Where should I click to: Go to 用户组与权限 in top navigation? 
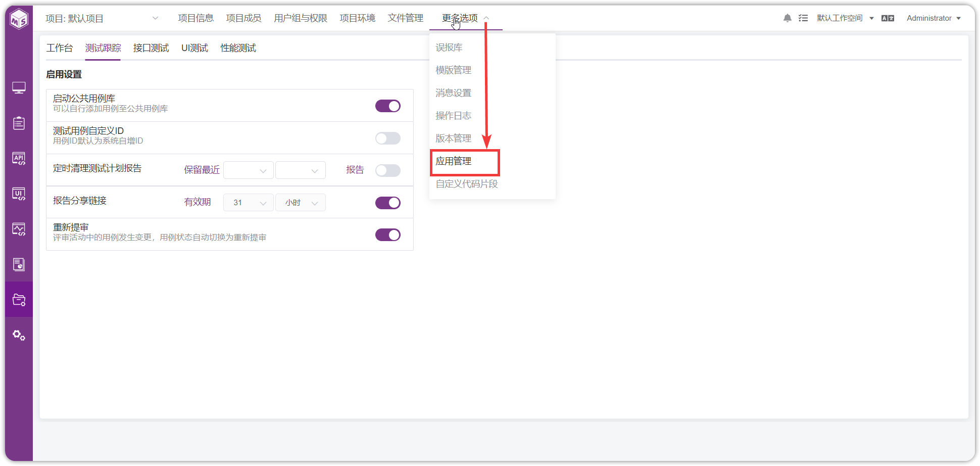point(301,18)
